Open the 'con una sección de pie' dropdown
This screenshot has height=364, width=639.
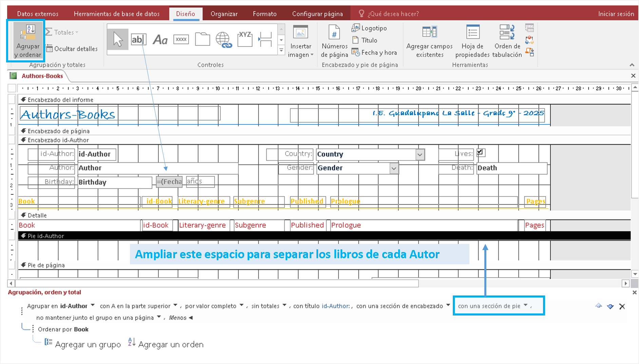pyautogui.click(x=525, y=305)
